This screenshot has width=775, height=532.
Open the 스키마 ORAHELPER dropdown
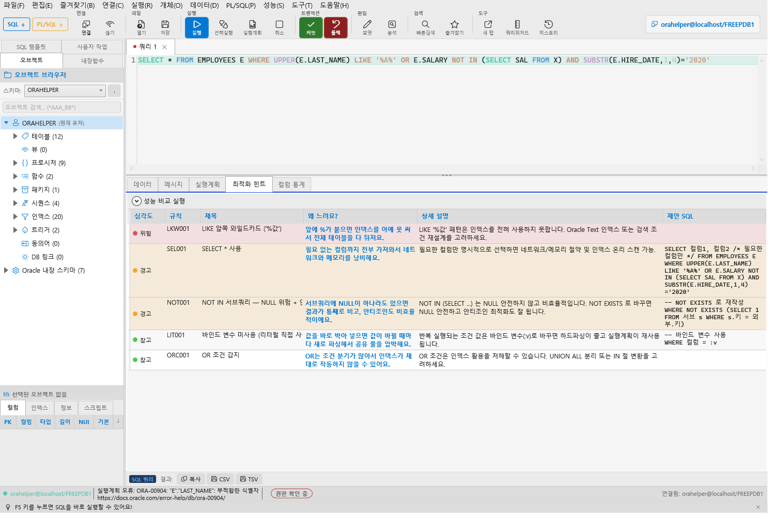pyautogui.click(x=65, y=90)
